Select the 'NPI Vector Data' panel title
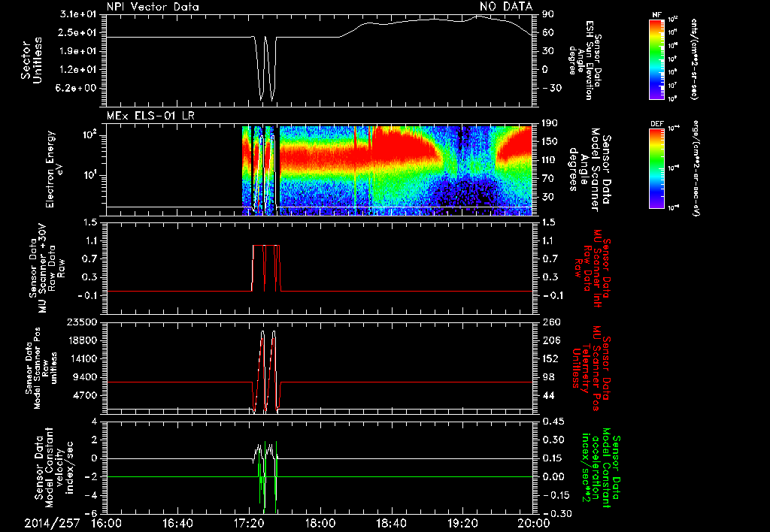The image size is (770, 532). 153,7
